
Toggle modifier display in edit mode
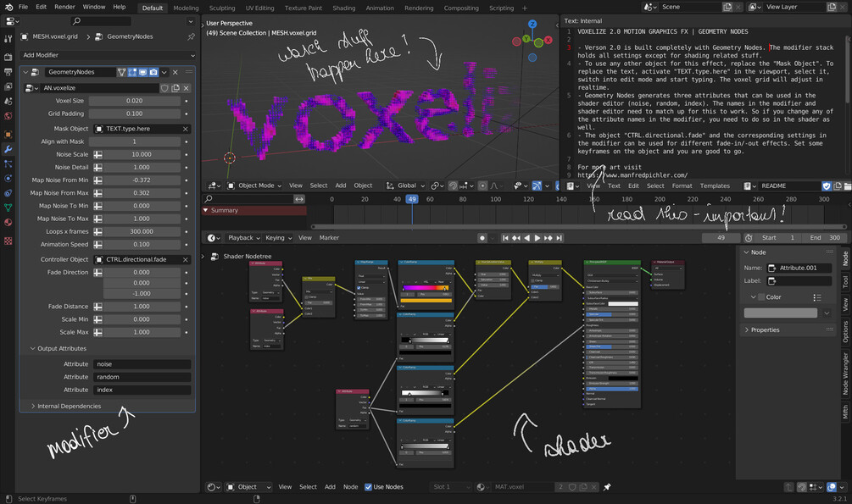(132, 72)
